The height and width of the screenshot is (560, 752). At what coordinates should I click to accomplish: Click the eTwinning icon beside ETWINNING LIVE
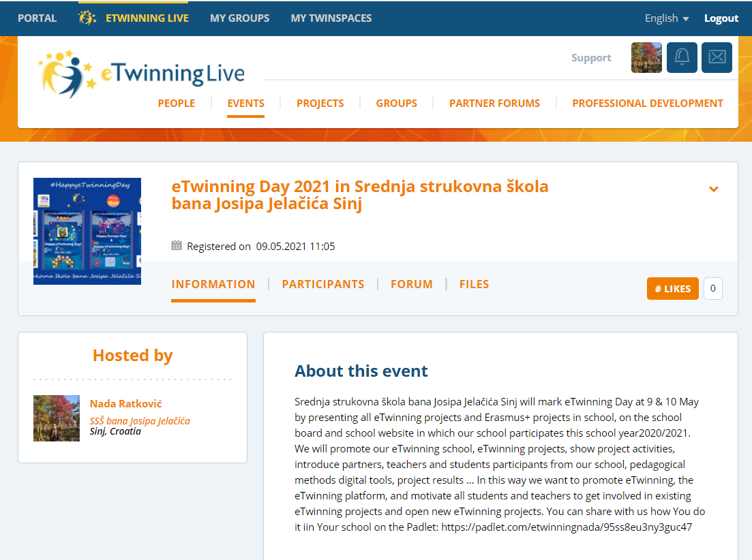click(x=88, y=18)
